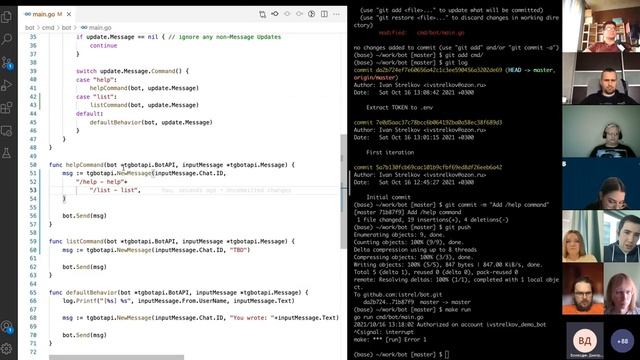Click the listCommand function name on line 59

[84, 241]
